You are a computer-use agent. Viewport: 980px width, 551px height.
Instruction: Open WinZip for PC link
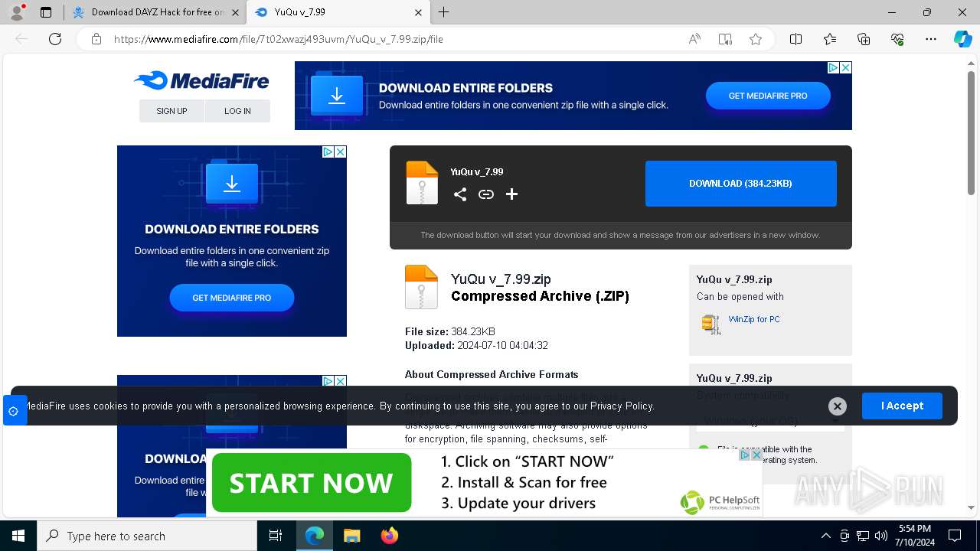pos(754,319)
